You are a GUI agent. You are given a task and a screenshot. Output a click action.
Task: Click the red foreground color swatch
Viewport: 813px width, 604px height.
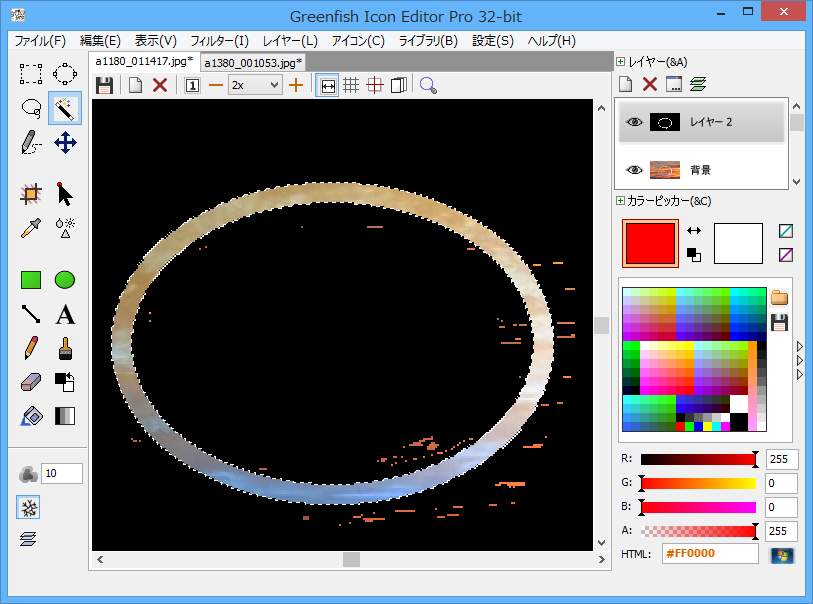(x=649, y=243)
